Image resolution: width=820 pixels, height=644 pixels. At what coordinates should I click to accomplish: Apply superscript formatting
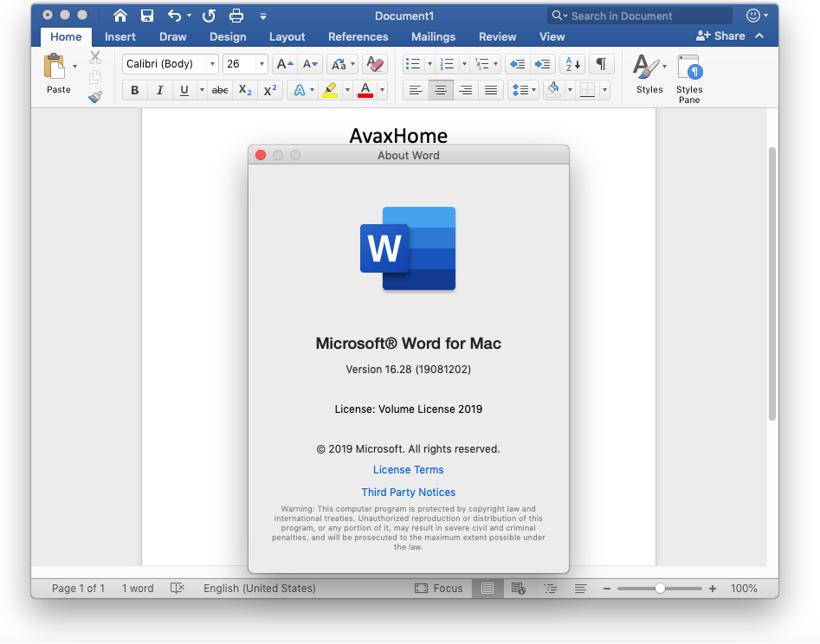click(270, 90)
